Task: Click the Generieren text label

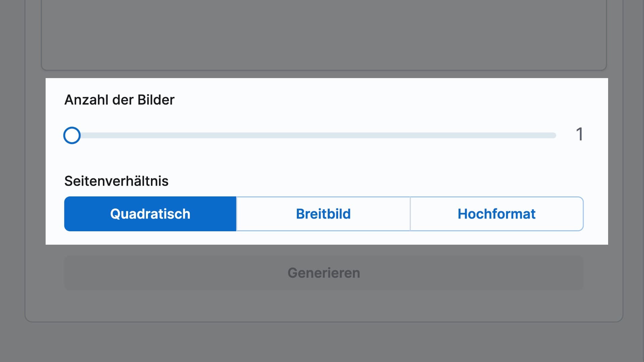Action: (323, 273)
